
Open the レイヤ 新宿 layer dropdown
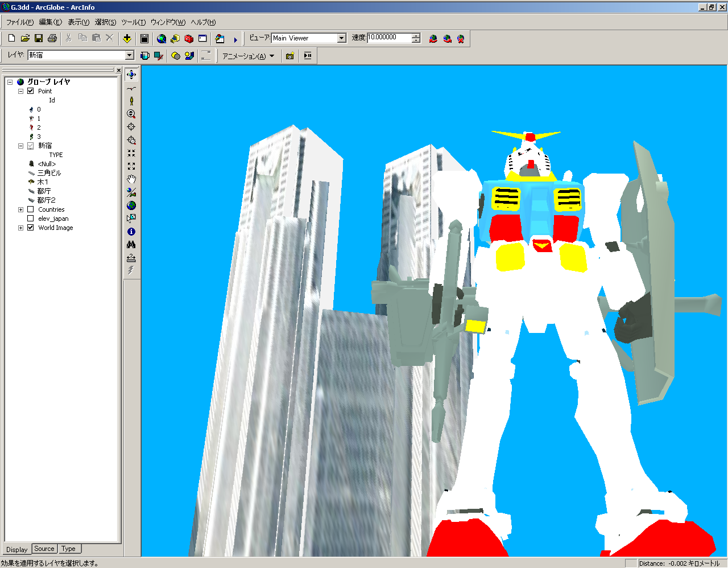coord(130,55)
